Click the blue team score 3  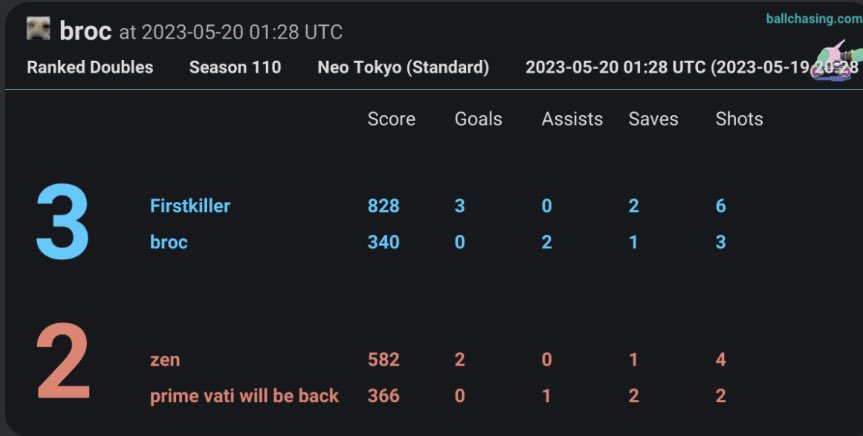[x=62, y=222]
